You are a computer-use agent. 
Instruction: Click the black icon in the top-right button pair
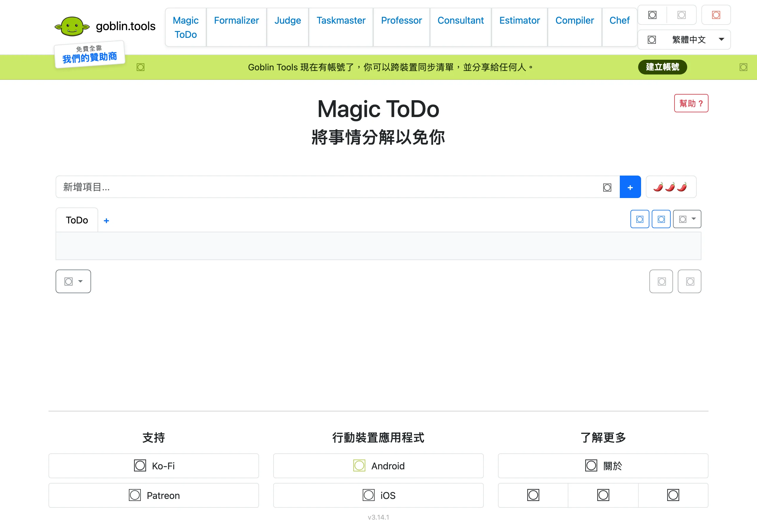tap(652, 15)
